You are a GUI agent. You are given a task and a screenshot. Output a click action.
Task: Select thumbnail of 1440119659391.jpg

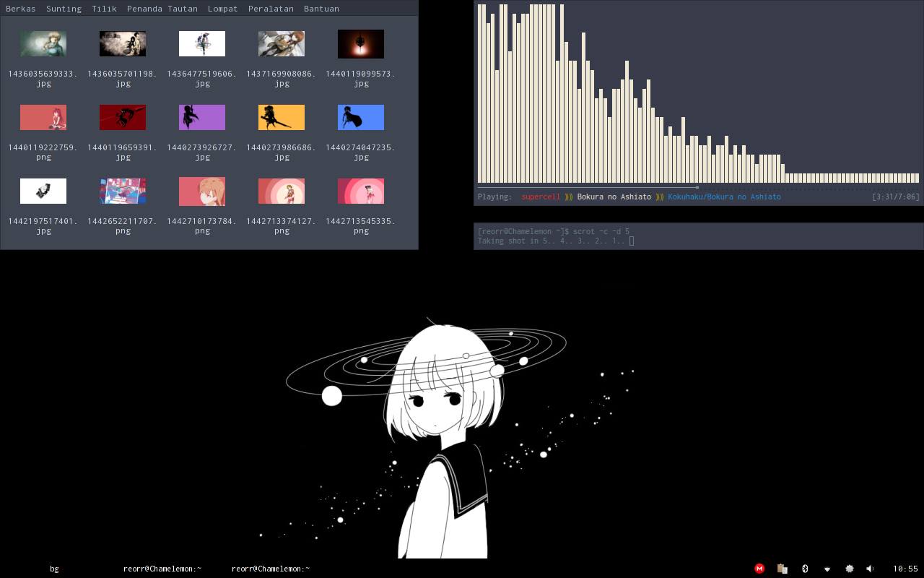click(123, 118)
